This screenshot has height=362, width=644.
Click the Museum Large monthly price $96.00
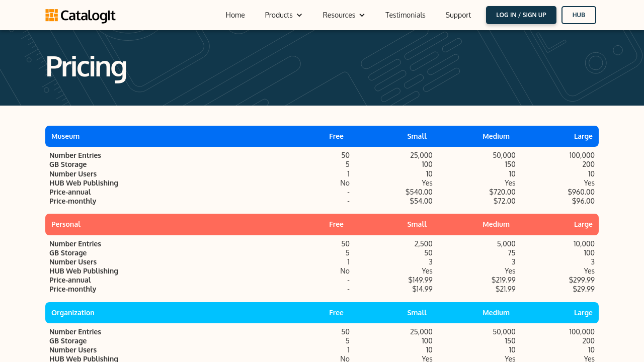coord(583,201)
